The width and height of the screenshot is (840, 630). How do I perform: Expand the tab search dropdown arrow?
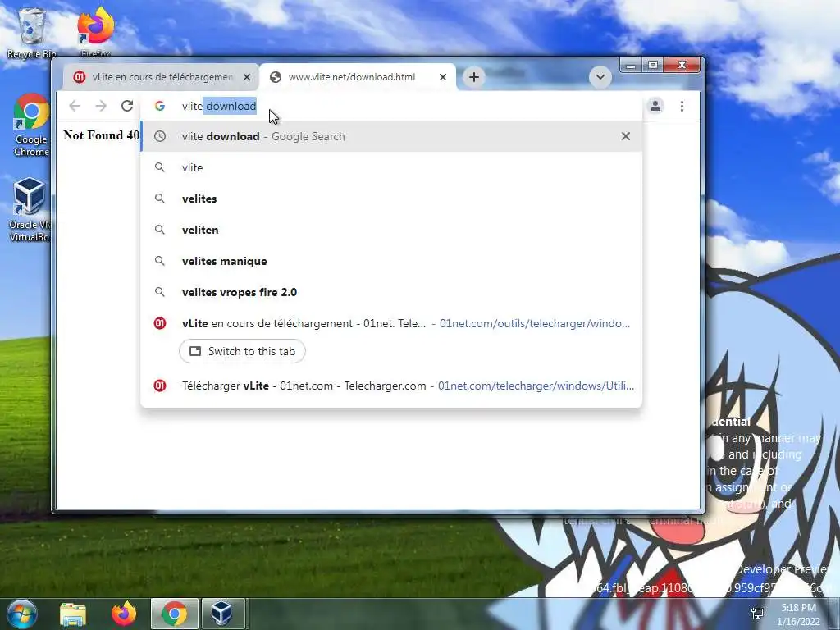coord(600,77)
